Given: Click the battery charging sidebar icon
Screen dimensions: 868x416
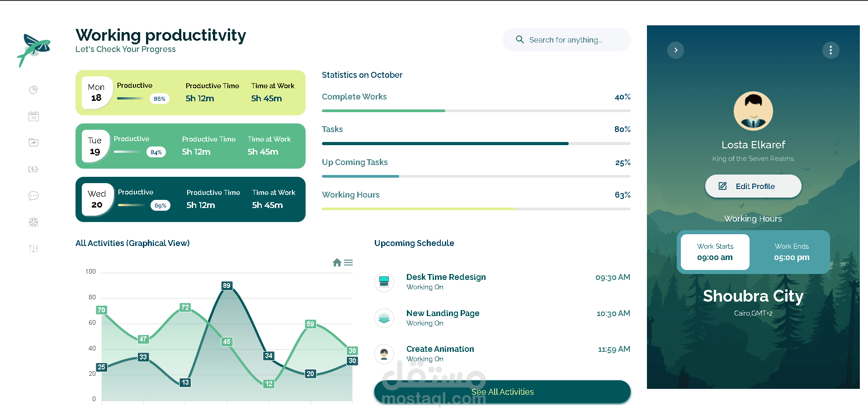Looking at the screenshot, I should (x=33, y=169).
